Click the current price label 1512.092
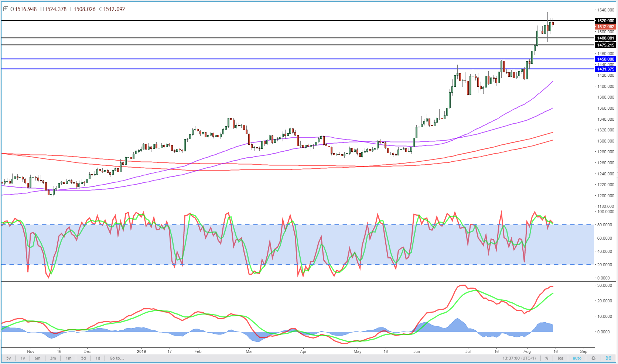Screen dimensions: 618x364 [x=605, y=27]
